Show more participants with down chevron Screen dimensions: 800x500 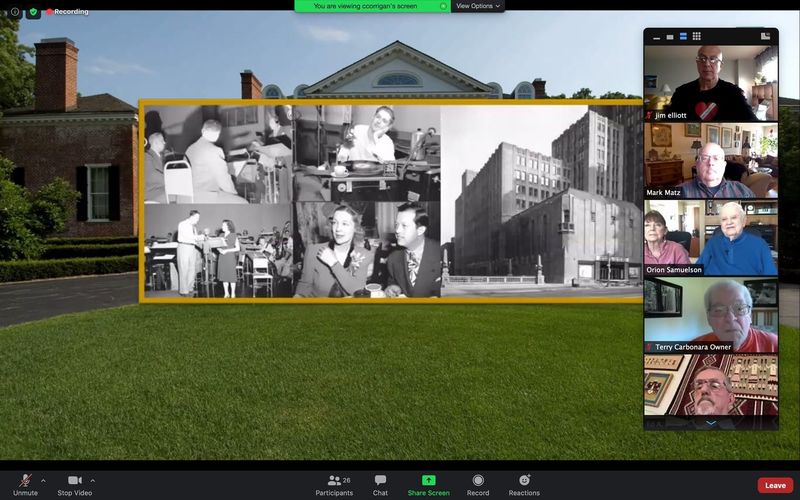coord(711,423)
